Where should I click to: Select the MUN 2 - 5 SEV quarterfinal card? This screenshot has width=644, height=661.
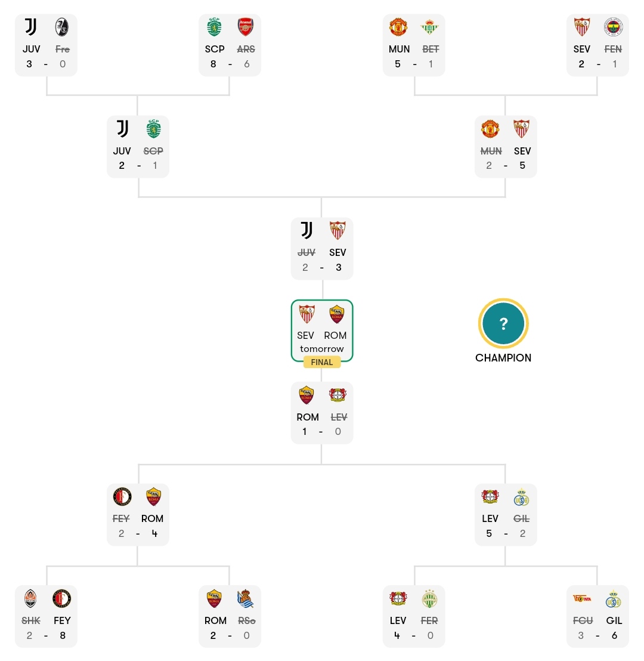click(506, 147)
